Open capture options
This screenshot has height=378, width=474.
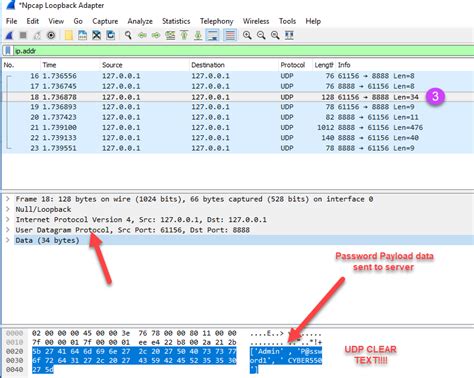tap(51, 35)
